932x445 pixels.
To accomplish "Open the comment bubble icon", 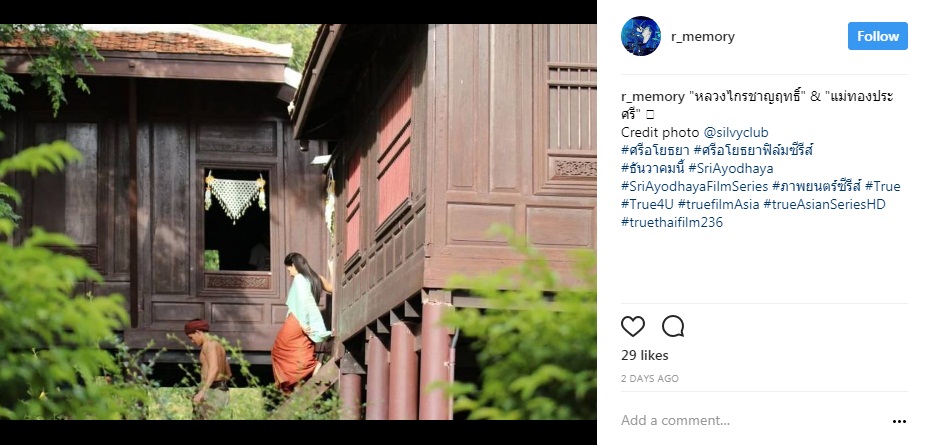I will click(x=673, y=326).
